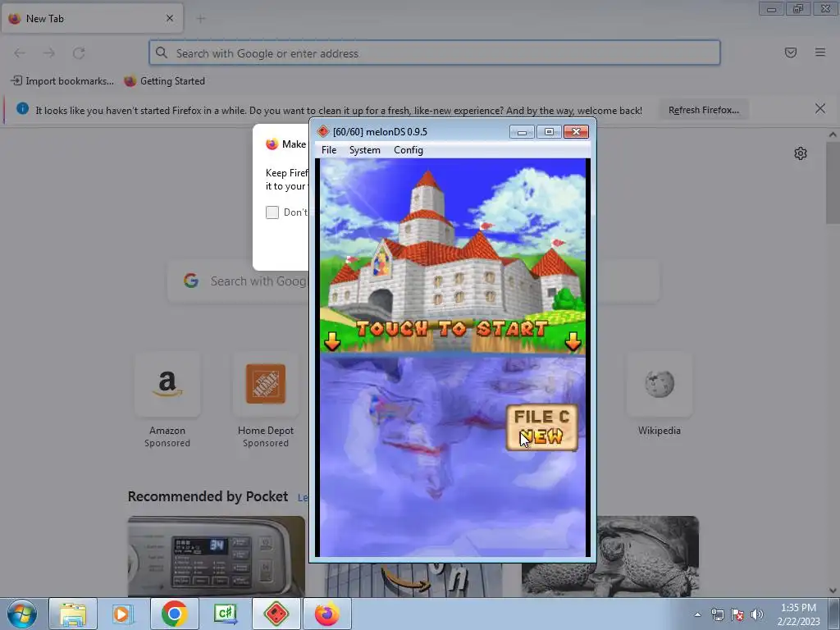
Task: Click the Google G logo in search box
Action: pos(191,281)
